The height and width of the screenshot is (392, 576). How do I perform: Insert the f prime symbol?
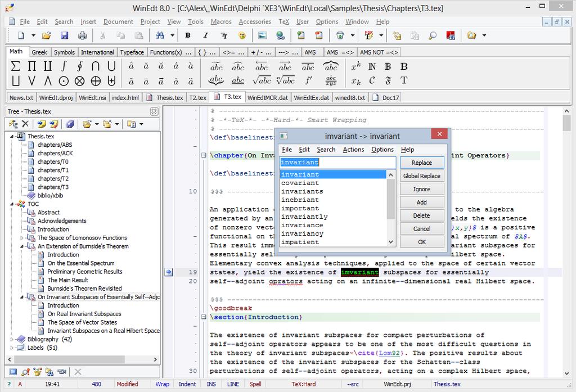pyautogui.click(x=309, y=80)
